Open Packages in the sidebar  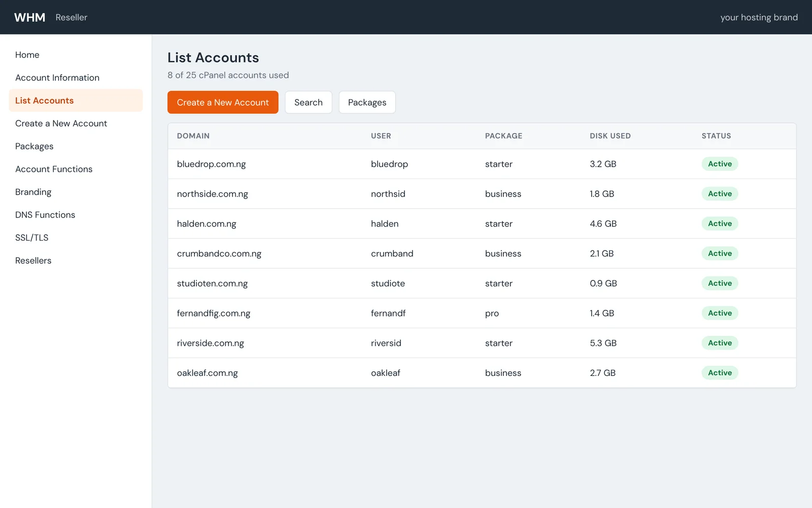35,146
